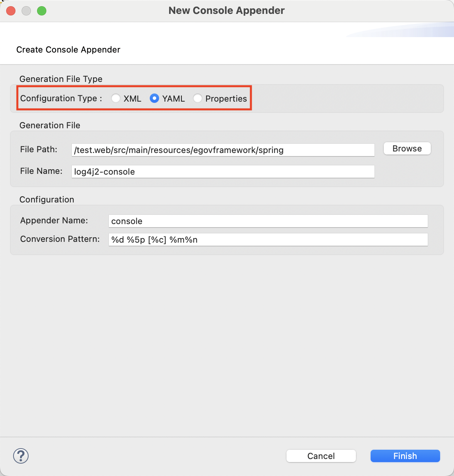Select the XML configuration type
The image size is (454, 476).
(116, 99)
